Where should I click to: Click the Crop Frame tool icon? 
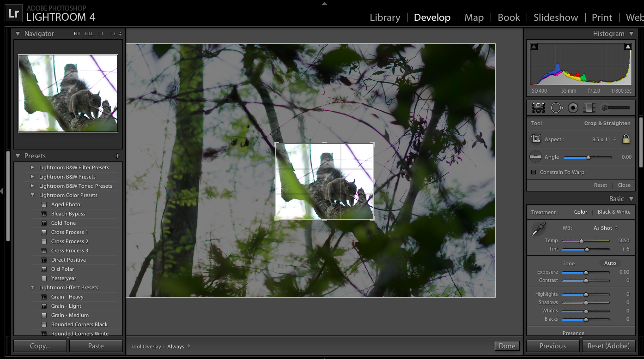[536, 139]
